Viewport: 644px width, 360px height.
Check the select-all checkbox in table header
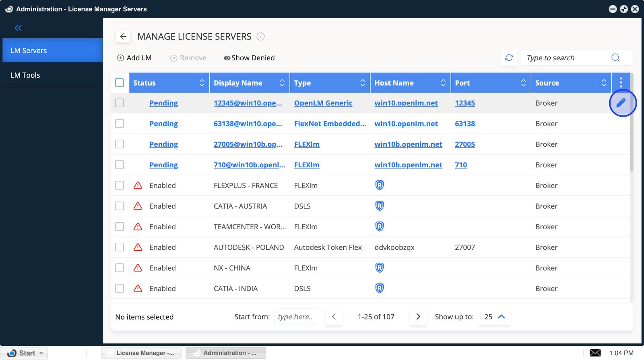120,83
